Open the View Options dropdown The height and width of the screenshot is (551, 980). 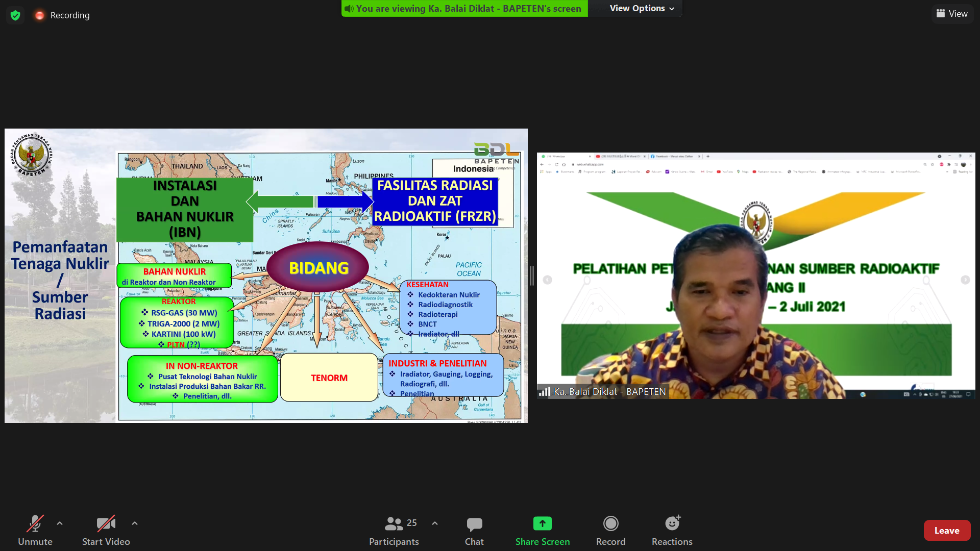click(x=642, y=8)
